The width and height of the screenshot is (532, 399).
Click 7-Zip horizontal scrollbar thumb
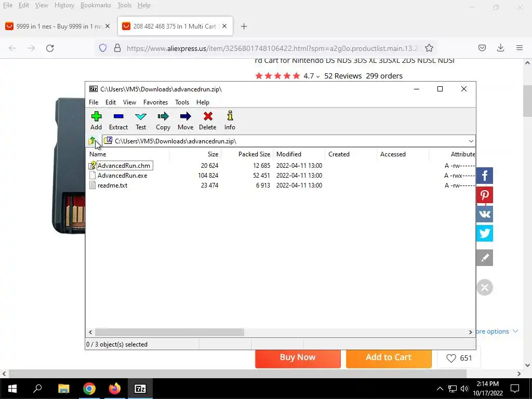[x=169, y=332]
